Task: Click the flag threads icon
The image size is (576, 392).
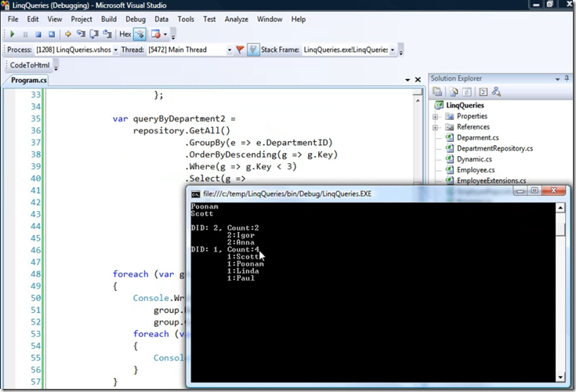Action: (x=240, y=49)
